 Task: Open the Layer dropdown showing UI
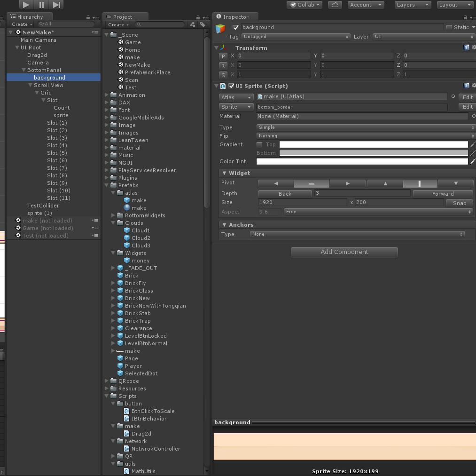point(423,37)
